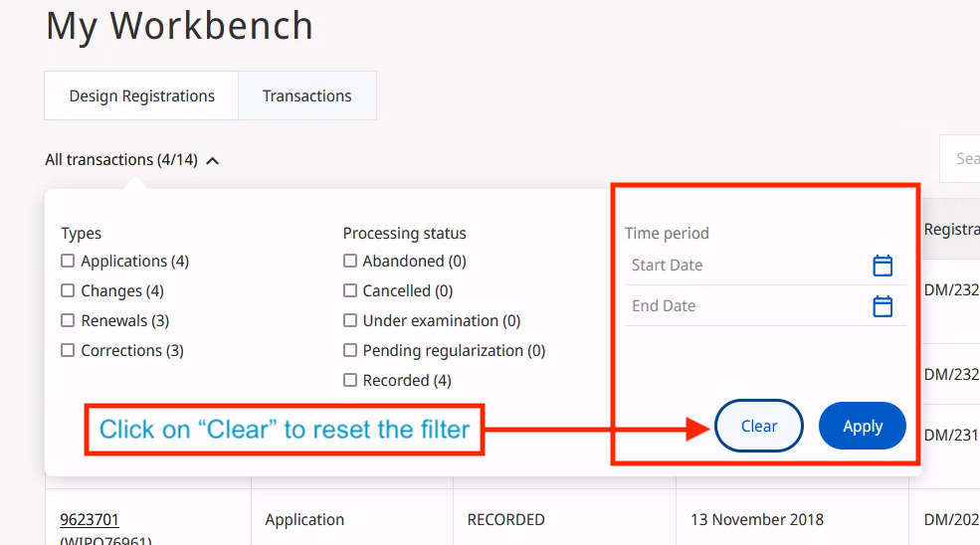Toggle the All transactions (4/14) dropdown

(121, 160)
